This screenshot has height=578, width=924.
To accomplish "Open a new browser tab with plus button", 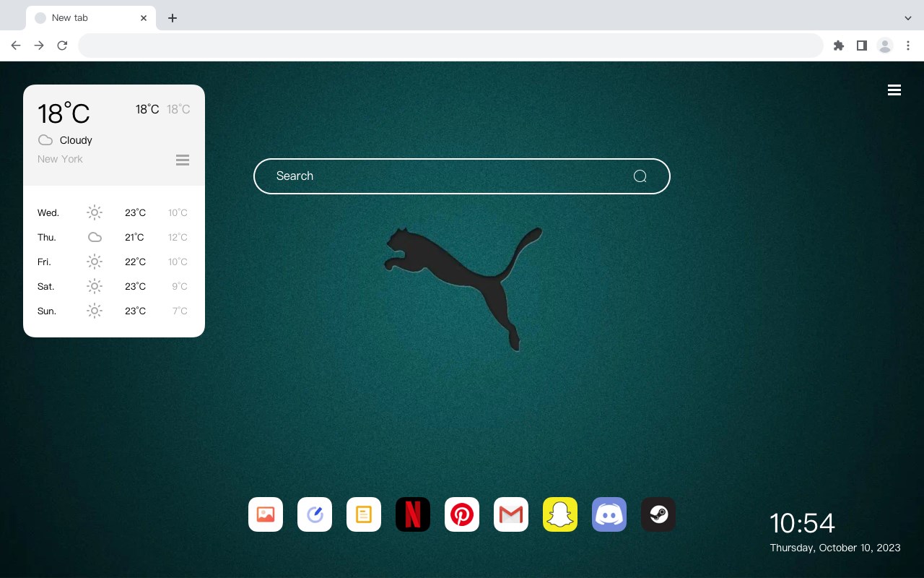I will click(172, 18).
